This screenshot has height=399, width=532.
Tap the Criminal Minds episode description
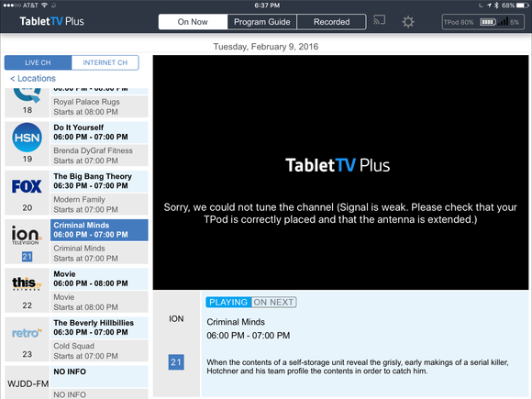pos(358,366)
